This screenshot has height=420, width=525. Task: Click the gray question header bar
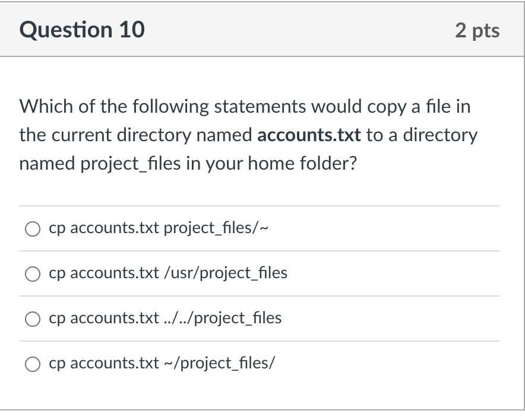coord(297,30)
